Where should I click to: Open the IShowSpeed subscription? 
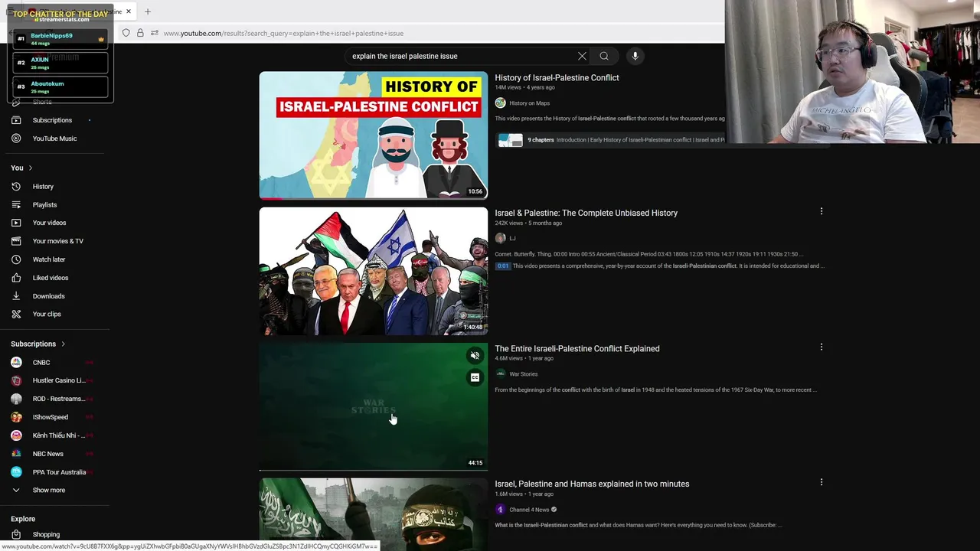(50, 417)
